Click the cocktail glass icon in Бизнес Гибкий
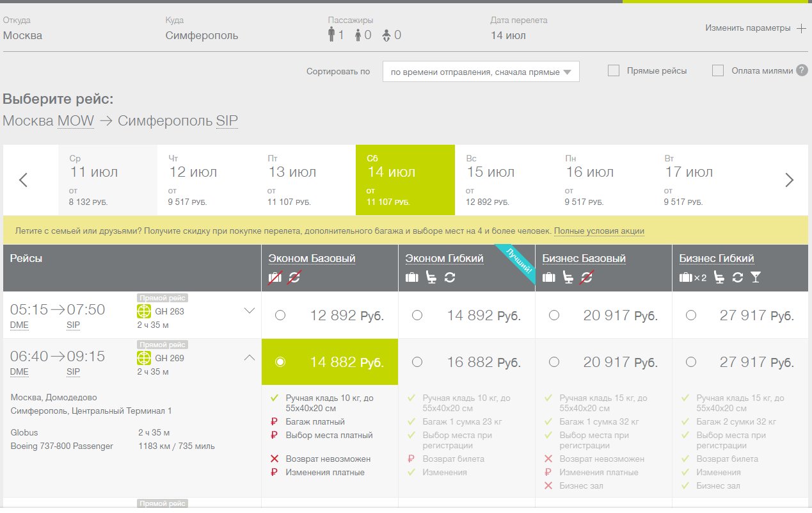This screenshot has width=812, height=513. [755, 277]
